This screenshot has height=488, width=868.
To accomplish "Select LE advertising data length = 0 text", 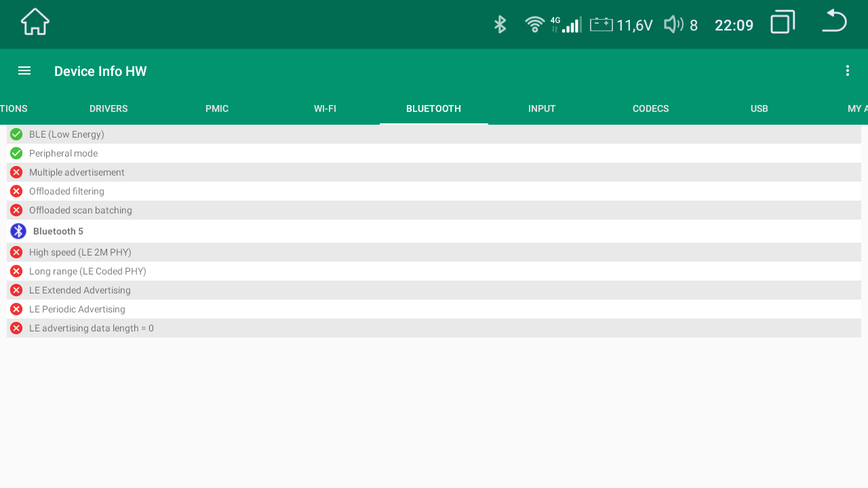I will click(x=92, y=328).
